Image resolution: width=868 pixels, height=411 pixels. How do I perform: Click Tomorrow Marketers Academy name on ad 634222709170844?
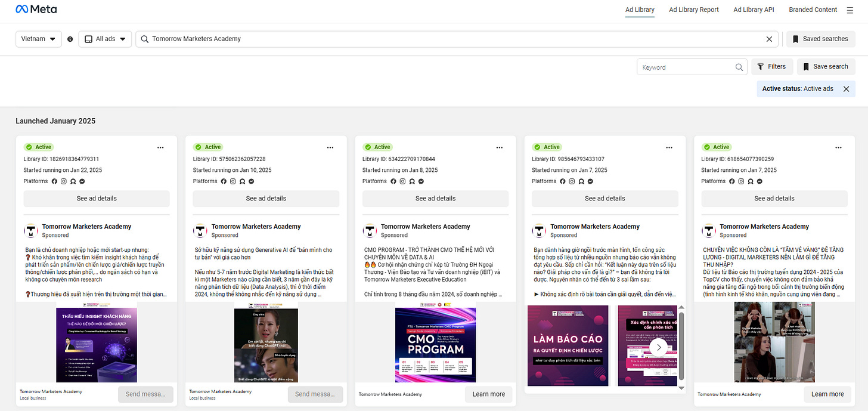tap(425, 227)
